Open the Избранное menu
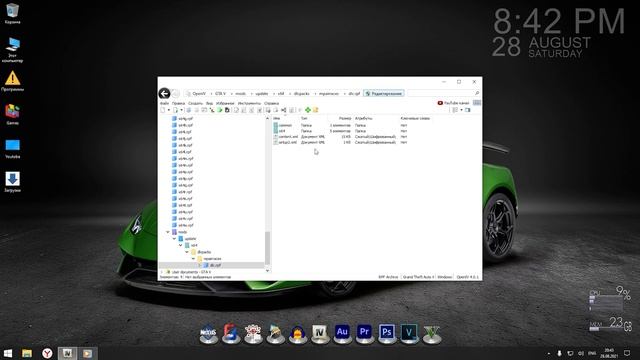Screen dimensions: 640x360 tap(225, 103)
